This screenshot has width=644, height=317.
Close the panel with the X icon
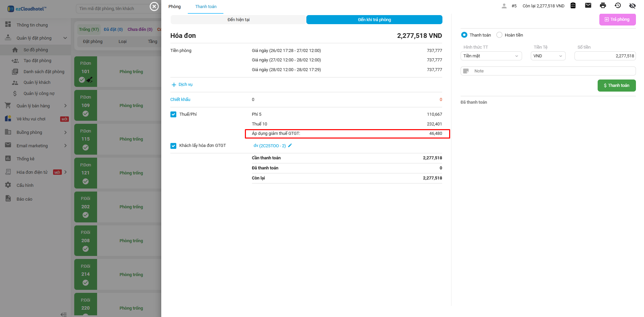point(154,6)
